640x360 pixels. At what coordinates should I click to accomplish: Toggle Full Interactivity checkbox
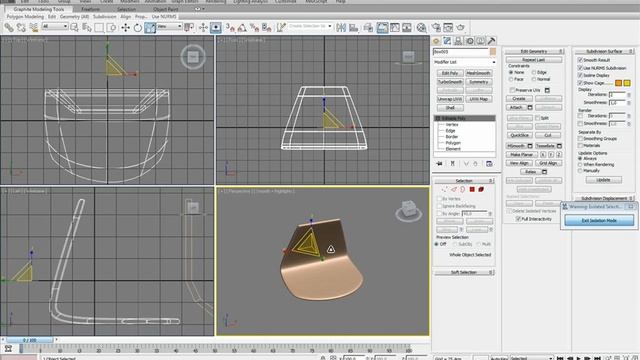tap(518, 219)
